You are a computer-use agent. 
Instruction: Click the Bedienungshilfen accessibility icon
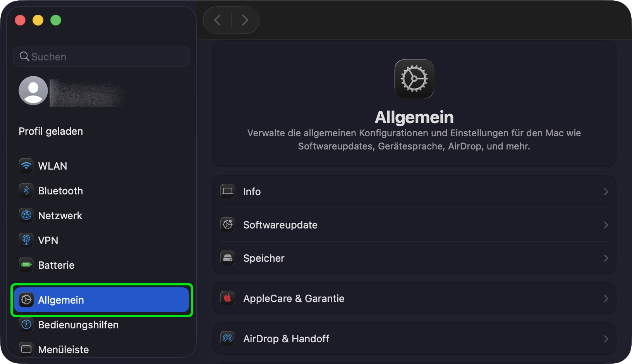pyautogui.click(x=26, y=325)
